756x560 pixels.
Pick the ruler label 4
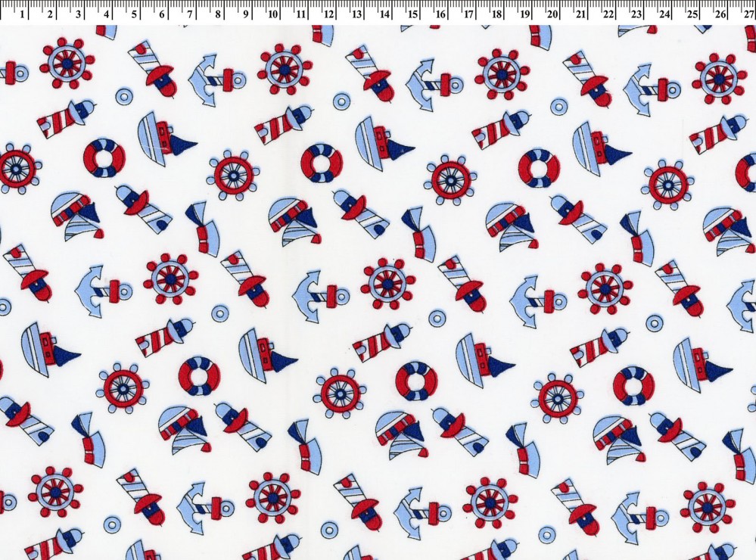[106, 14]
